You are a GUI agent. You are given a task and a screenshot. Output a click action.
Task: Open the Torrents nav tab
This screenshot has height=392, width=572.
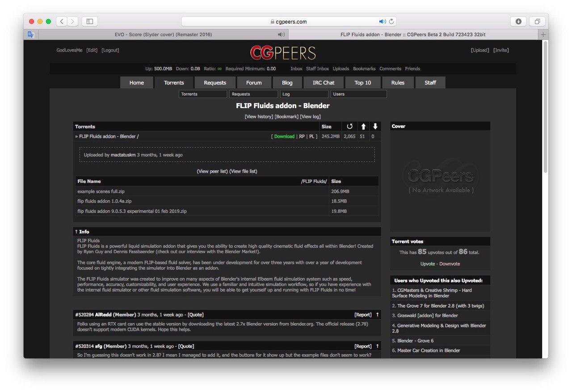(174, 83)
